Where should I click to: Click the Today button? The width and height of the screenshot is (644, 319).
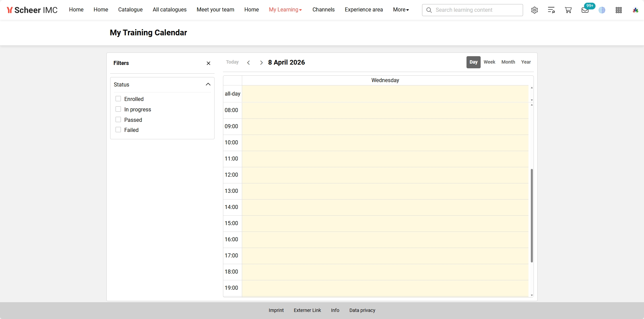coord(232,62)
